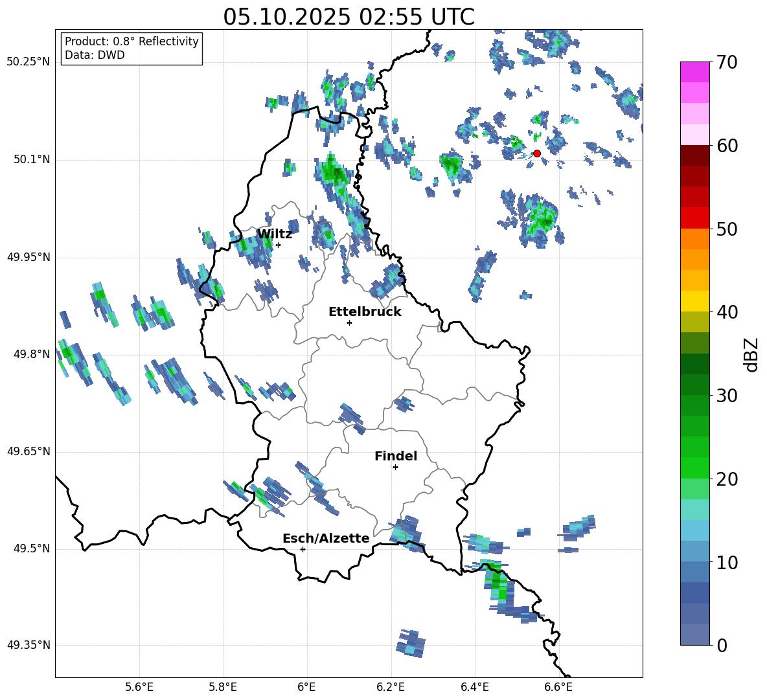The image size is (767, 700).
Task: Click the 40 value on the colorbar
Action: [x=727, y=312]
